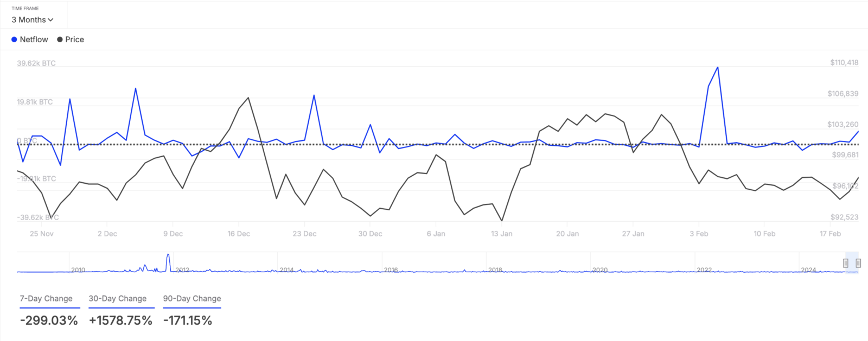The image size is (868, 341).
Task: Click the 16 Dec x-axis label
Action: click(239, 234)
